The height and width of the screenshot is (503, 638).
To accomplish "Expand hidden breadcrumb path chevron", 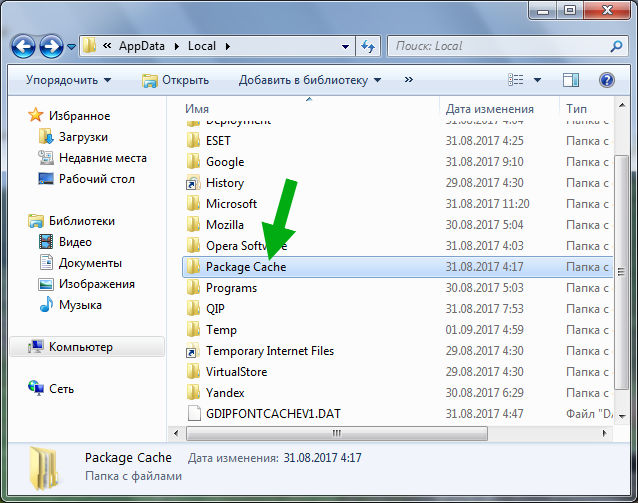I will [x=107, y=46].
